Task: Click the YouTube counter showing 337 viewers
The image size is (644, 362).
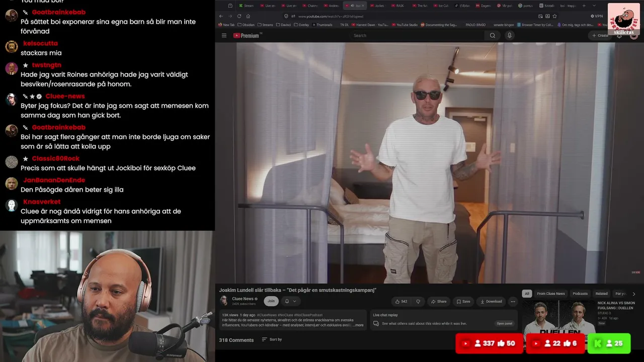Action: tap(490, 343)
